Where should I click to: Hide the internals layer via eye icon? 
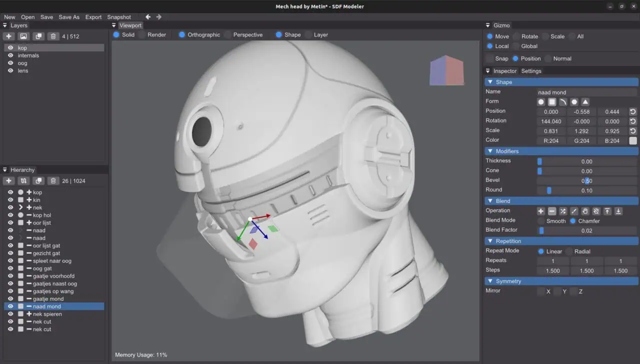[10, 55]
